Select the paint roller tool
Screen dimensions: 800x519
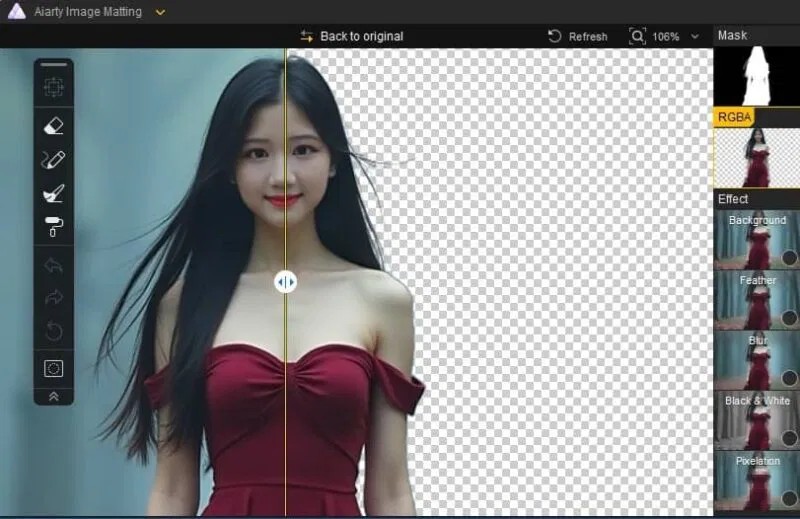click(54, 228)
